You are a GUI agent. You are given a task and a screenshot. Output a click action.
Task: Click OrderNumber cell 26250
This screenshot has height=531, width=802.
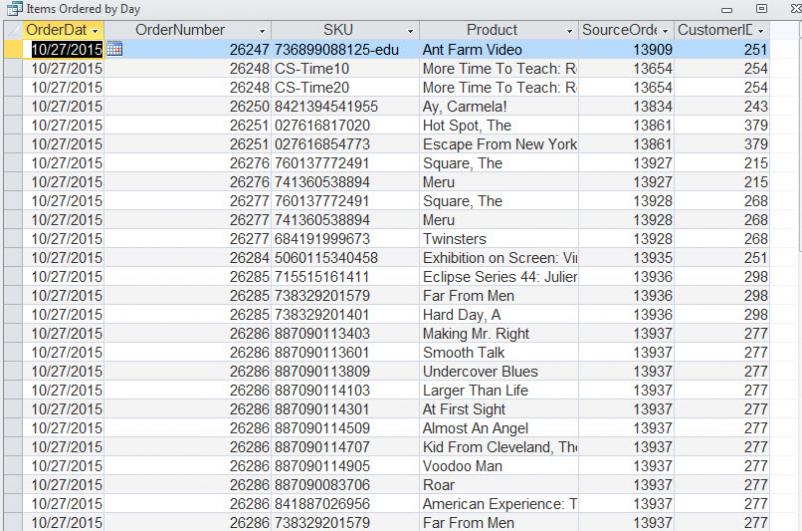[x=188, y=106]
